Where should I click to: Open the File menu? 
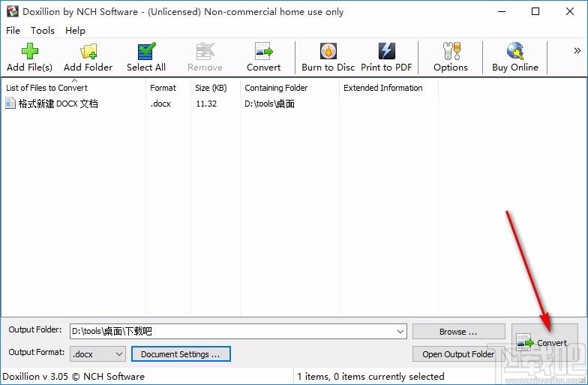(13, 30)
